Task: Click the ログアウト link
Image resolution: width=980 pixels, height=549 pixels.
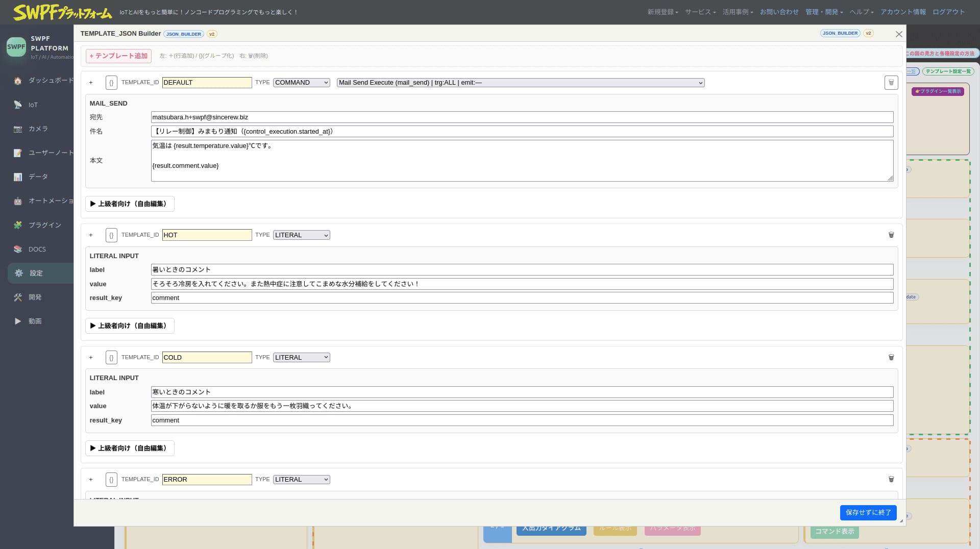Action: [948, 12]
